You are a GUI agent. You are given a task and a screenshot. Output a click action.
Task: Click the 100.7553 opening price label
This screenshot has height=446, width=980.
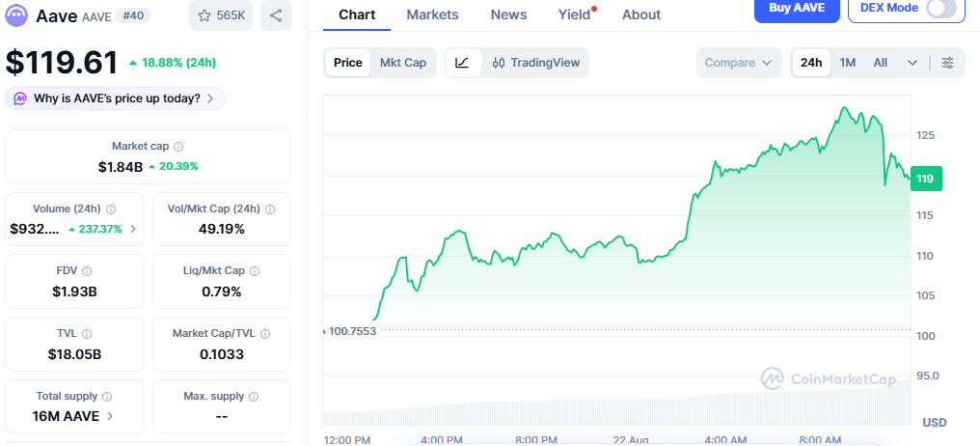352,331
